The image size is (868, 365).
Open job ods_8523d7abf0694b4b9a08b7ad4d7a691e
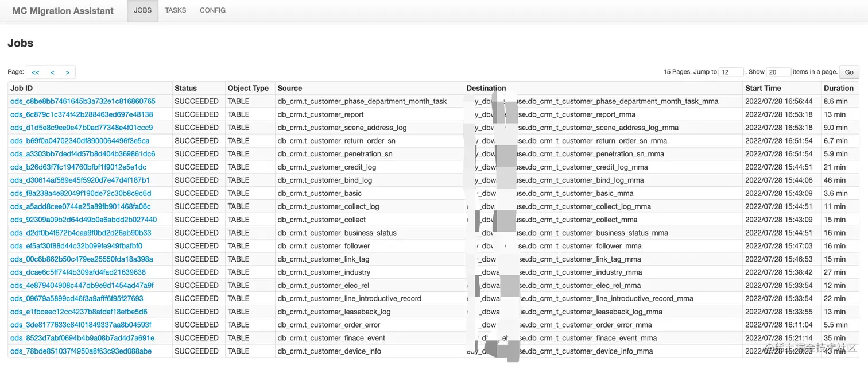click(82, 339)
